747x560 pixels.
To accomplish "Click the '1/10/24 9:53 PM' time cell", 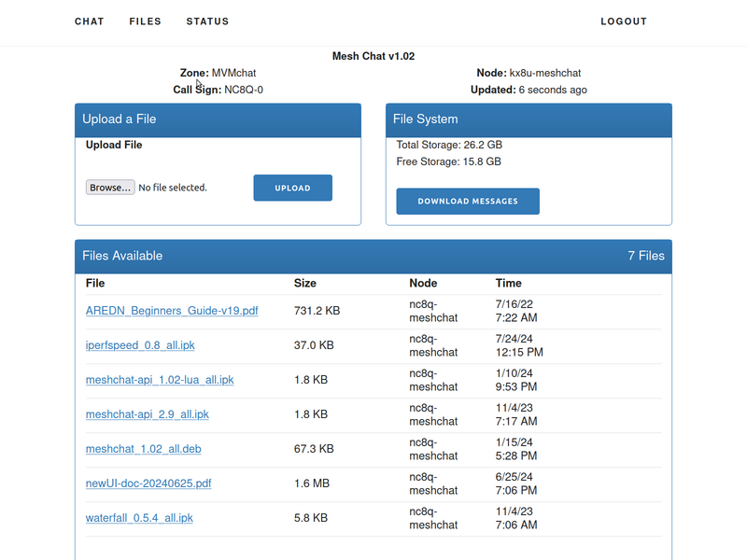I will point(516,380).
